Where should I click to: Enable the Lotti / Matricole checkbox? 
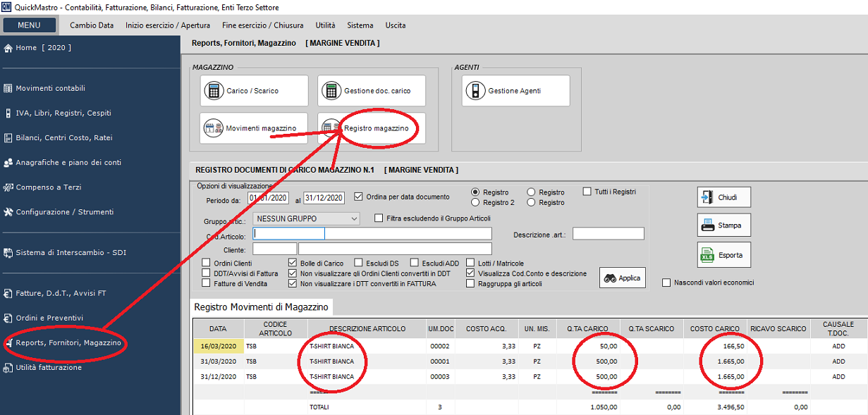[x=471, y=264]
